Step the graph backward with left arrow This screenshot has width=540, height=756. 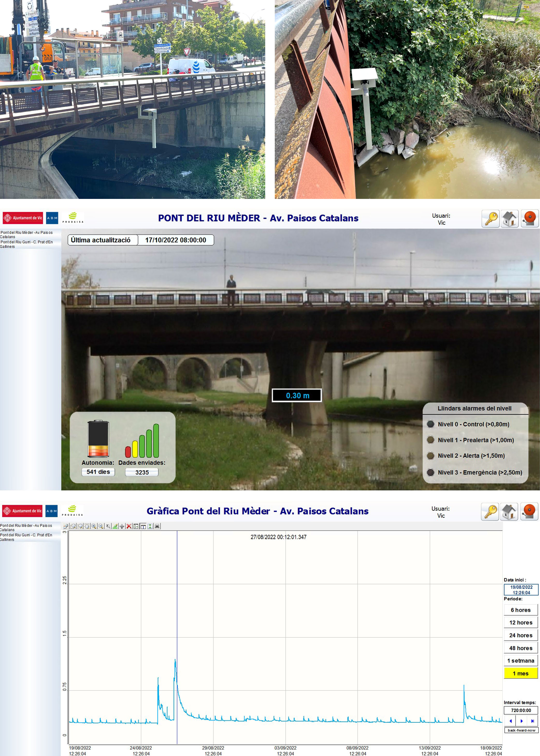coord(510,721)
